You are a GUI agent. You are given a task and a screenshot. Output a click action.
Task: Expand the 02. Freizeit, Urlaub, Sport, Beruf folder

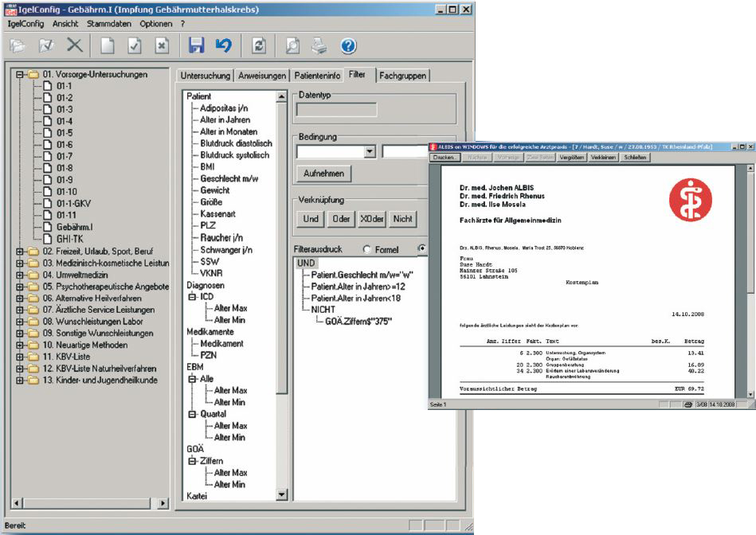(20, 252)
